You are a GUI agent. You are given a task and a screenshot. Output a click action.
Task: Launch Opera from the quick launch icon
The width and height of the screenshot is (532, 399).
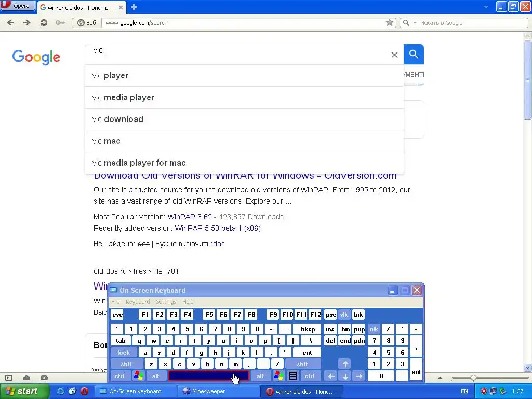[x=84, y=391]
